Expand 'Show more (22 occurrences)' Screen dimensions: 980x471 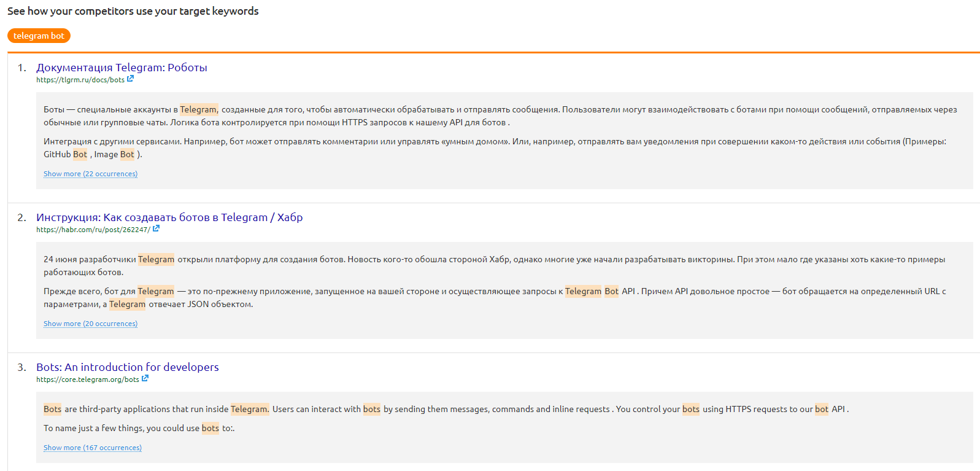pos(90,174)
